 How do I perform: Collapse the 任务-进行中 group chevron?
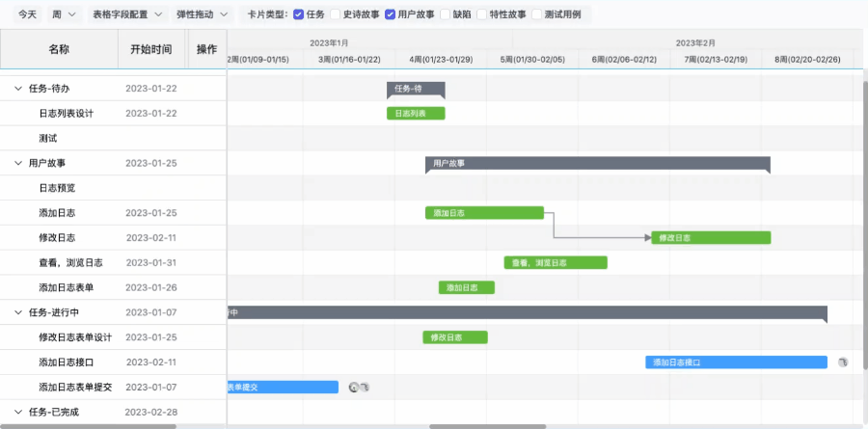pyautogui.click(x=17, y=312)
